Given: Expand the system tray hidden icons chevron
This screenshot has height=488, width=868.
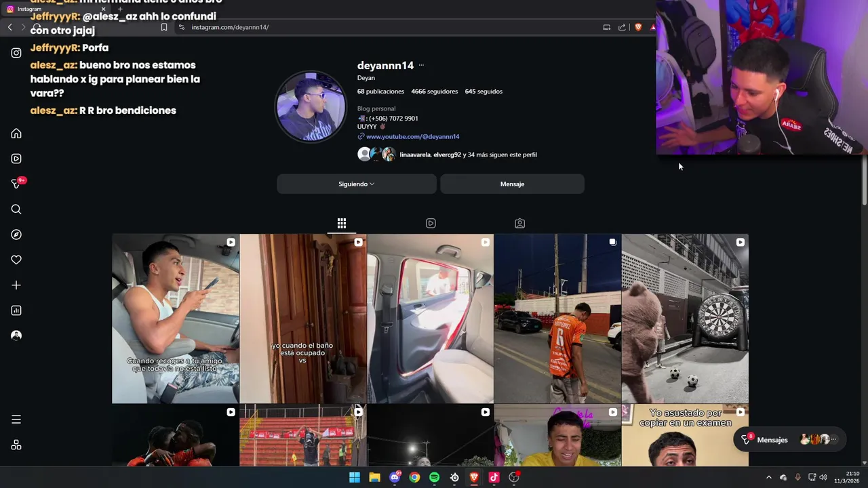Looking at the screenshot, I should [768, 477].
